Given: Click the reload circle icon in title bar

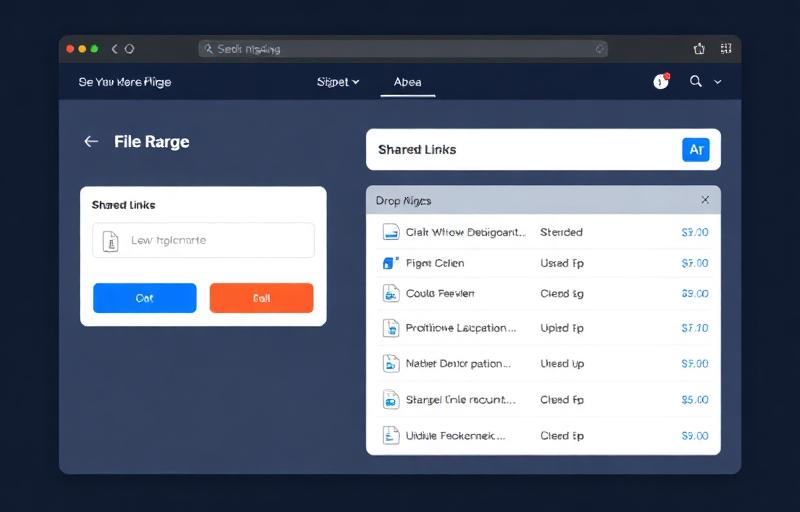Looking at the screenshot, I should click(x=130, y=49).
